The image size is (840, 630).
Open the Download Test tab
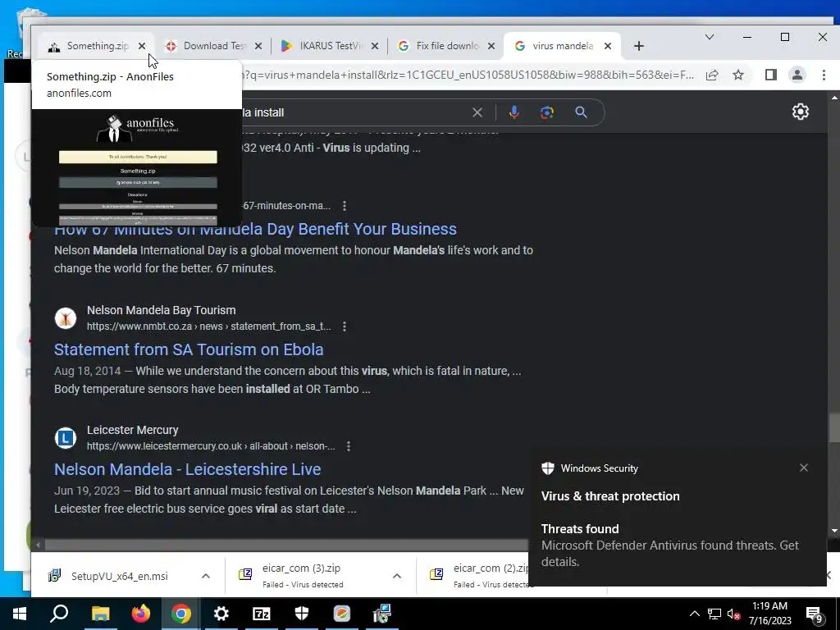pyautogui.click(x=213, y=46)
